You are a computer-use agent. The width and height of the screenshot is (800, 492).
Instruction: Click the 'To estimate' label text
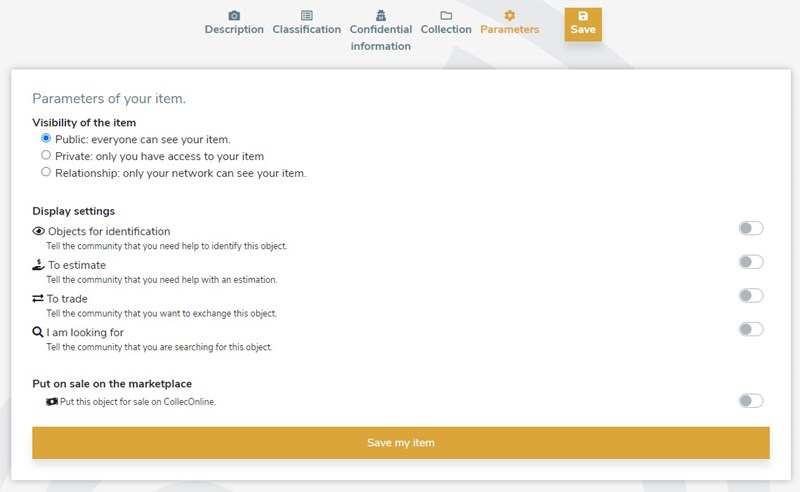pyautogui.click(x=77, y=265)
